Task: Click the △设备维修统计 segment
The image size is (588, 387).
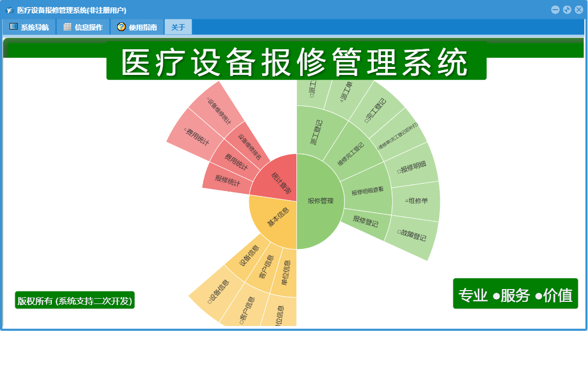Action: pos(219,110)
